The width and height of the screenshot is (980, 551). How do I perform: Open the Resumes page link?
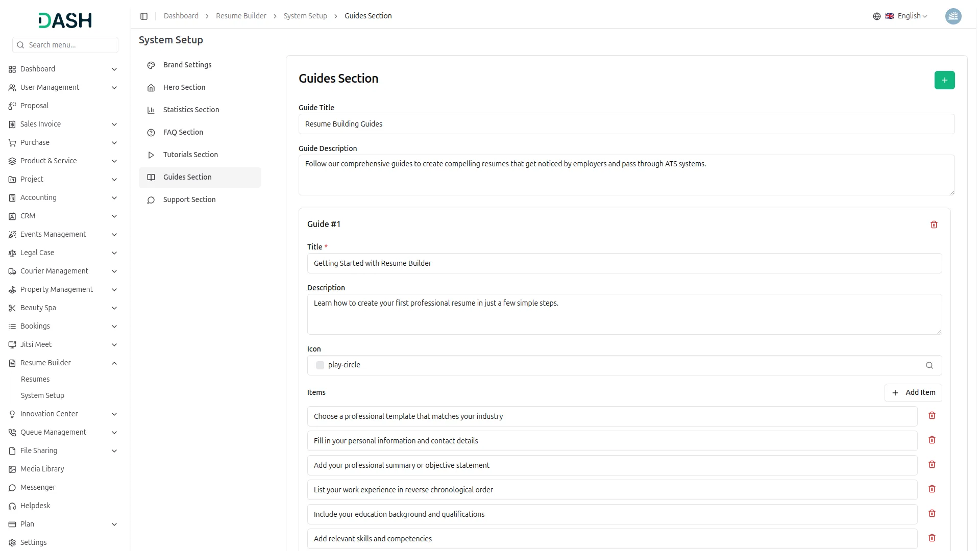click(x=35, y=379)
